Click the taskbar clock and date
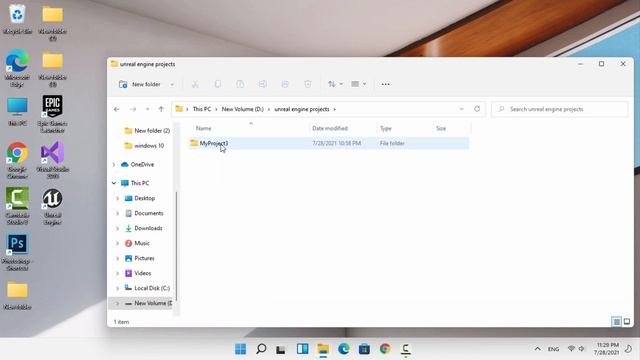The image size is (640, 360). coord(607,349)
